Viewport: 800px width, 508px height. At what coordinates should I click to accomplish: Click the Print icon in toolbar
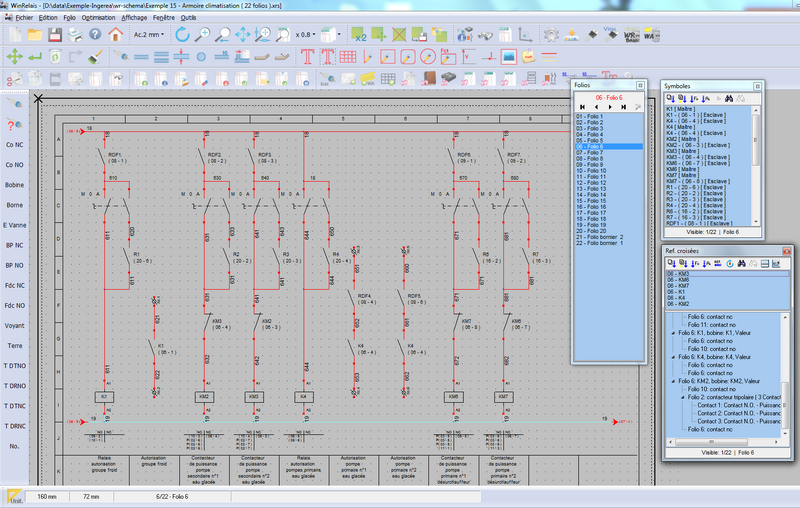coord(75,34)
